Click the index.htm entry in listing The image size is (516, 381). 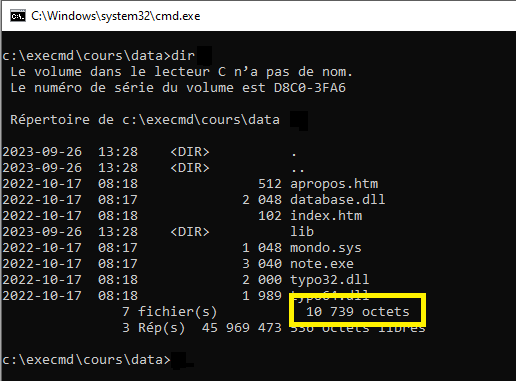coord(326,216)
